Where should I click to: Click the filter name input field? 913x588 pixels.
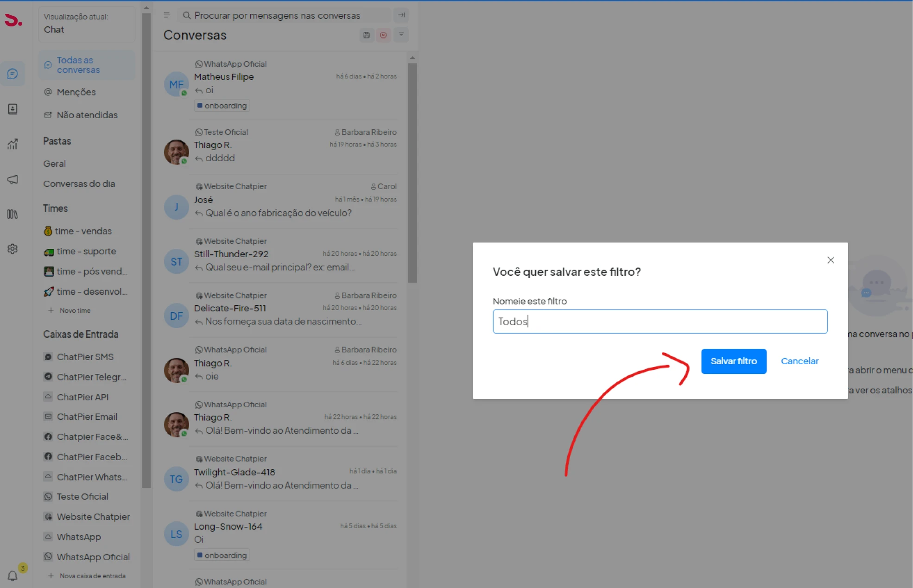(659, 321)
